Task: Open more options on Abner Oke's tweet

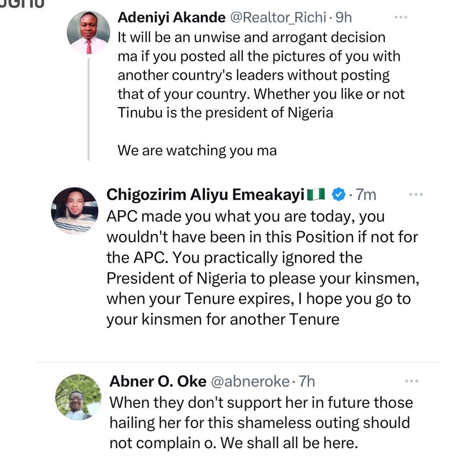Action: click(412, 381)
